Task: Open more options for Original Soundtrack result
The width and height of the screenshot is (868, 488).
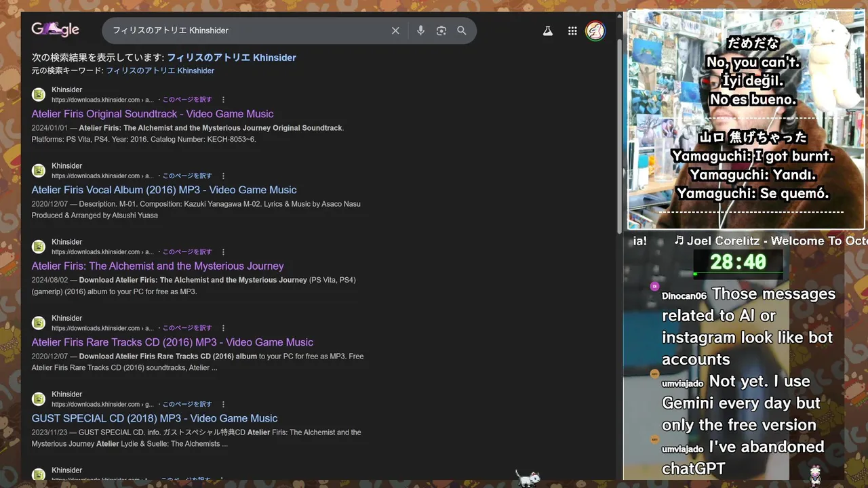Action: 223,100
